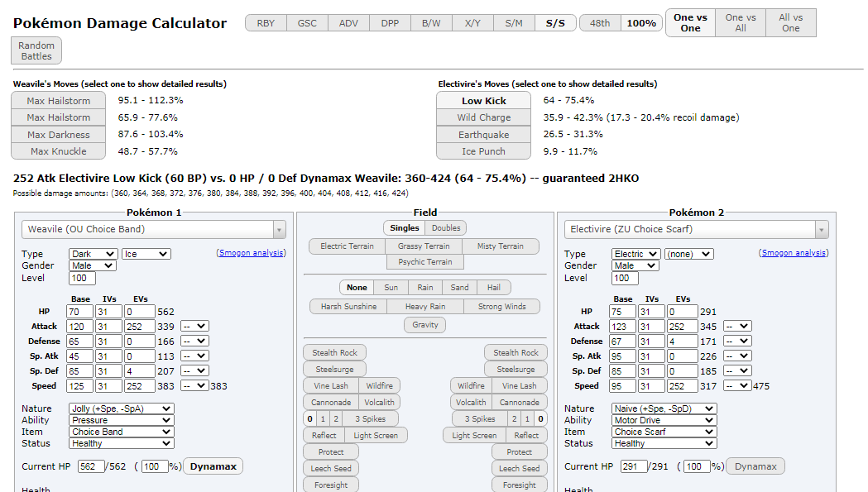Toggle Light Screen on Electivire's side
Viewport: 868px width, 492px height.
point(474,436)
